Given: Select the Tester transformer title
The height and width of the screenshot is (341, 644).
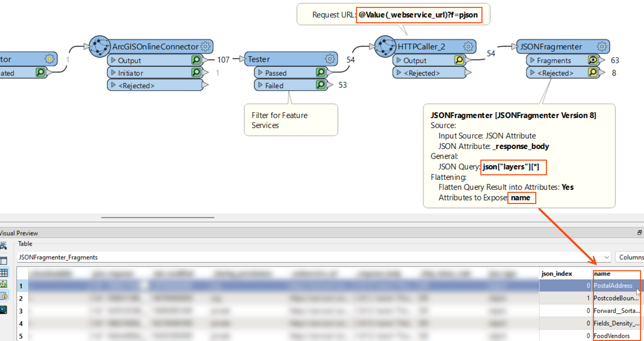Looking at the screenshot, I should pos(259,59).
